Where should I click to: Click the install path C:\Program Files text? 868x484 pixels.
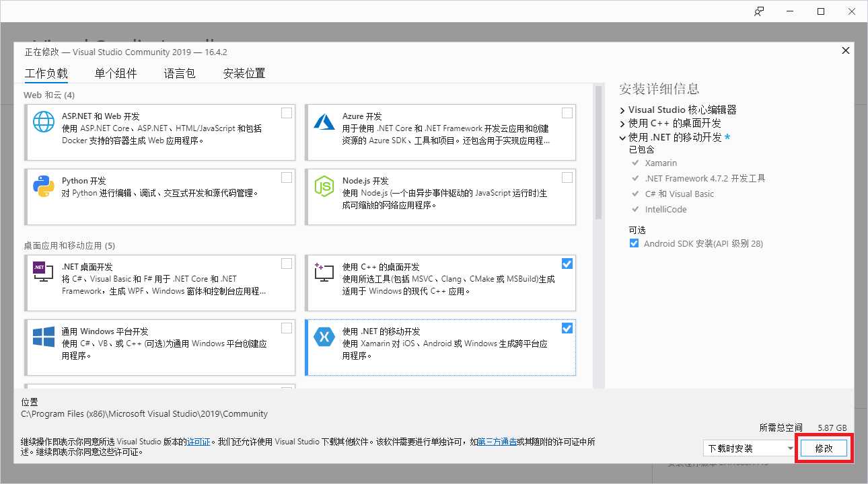click(145, 413)
